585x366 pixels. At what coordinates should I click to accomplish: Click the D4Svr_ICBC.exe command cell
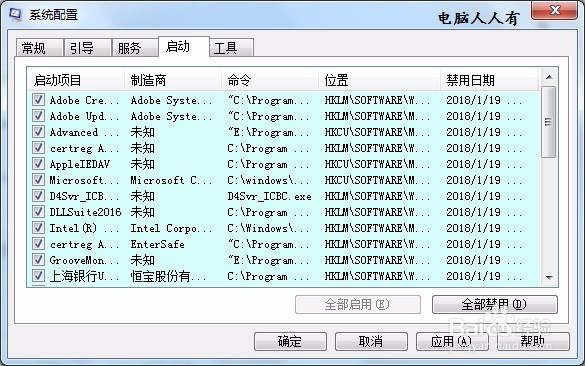[x=269, y=197]
